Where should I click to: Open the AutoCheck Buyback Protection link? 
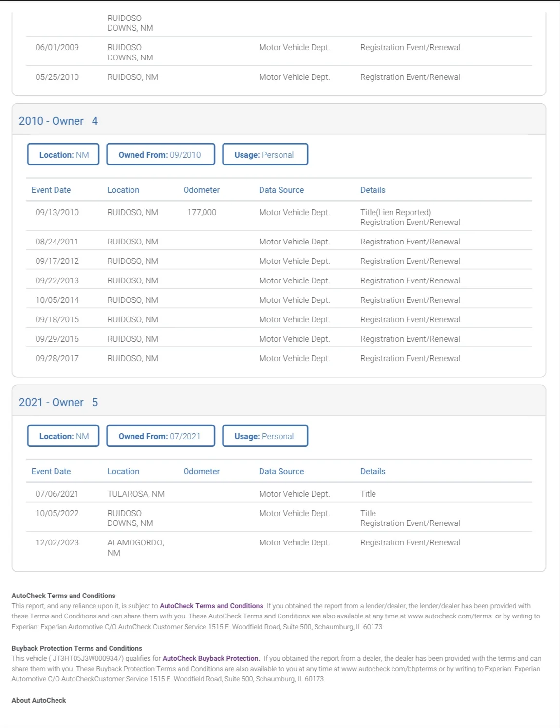coord(210,658)
